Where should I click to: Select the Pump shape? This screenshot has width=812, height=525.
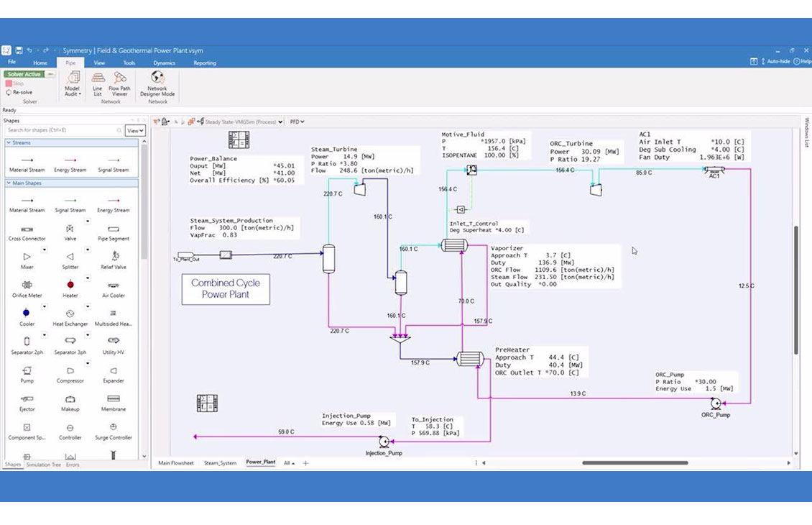(27, 374)
